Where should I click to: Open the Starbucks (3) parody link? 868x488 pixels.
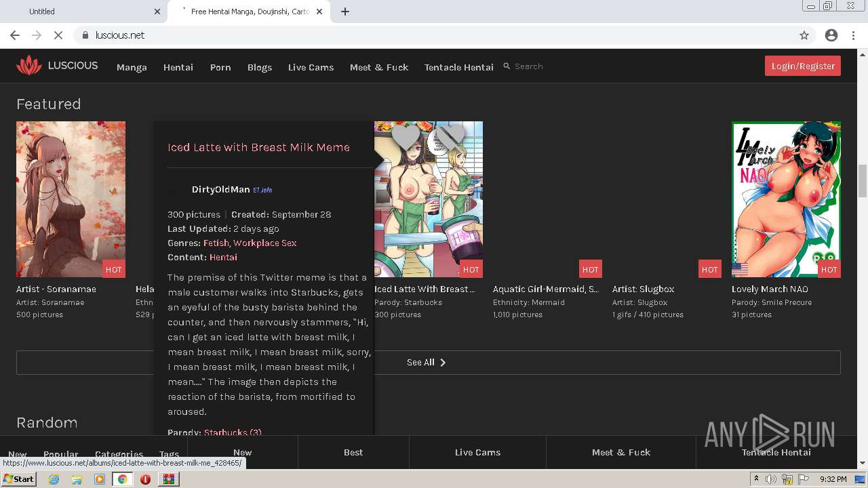click(x=233, y=432)
